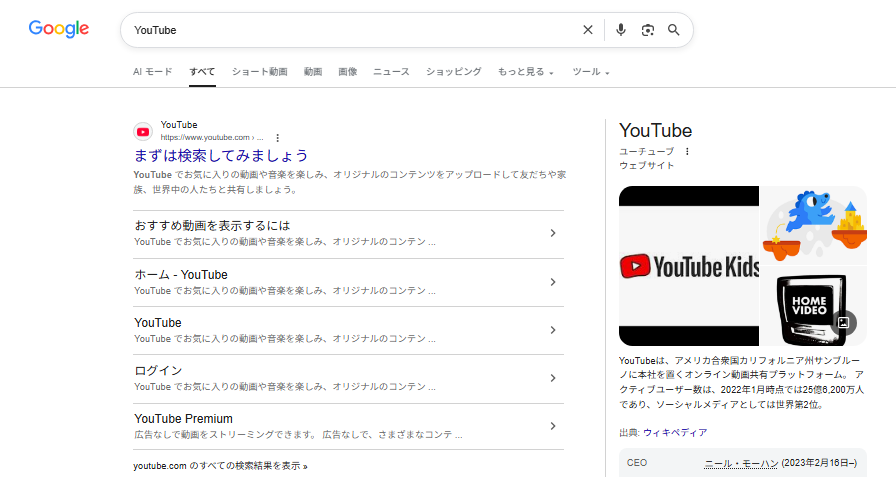The height and width of the screenshot is (477, 896).
Task: Open blue dinosaur illustration thumbnail
Action: [814, 225]
